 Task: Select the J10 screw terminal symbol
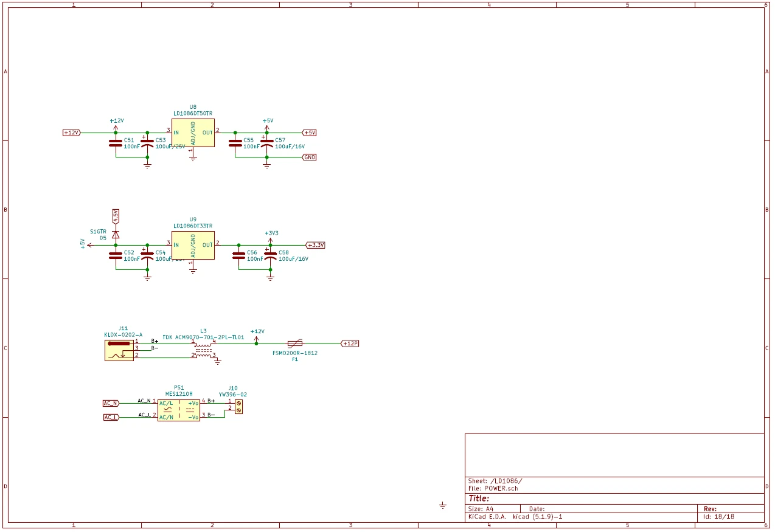[x=238, y=407]
